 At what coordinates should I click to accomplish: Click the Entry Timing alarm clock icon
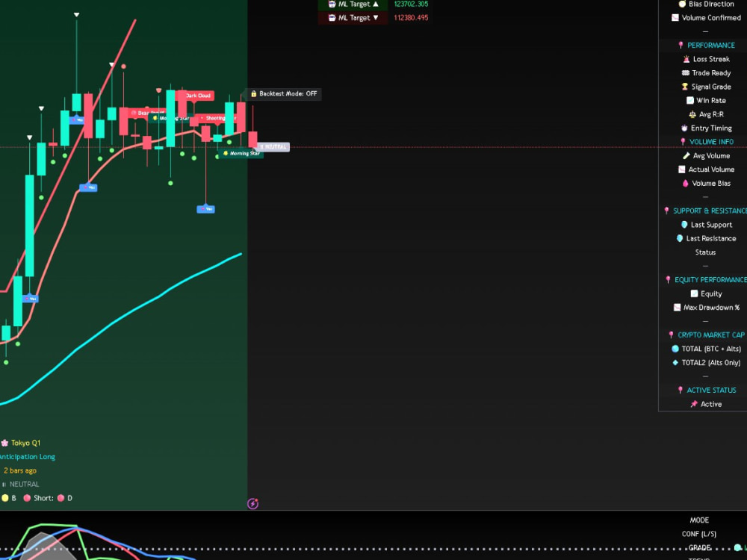pyautogui.click(x=684, y=128)
